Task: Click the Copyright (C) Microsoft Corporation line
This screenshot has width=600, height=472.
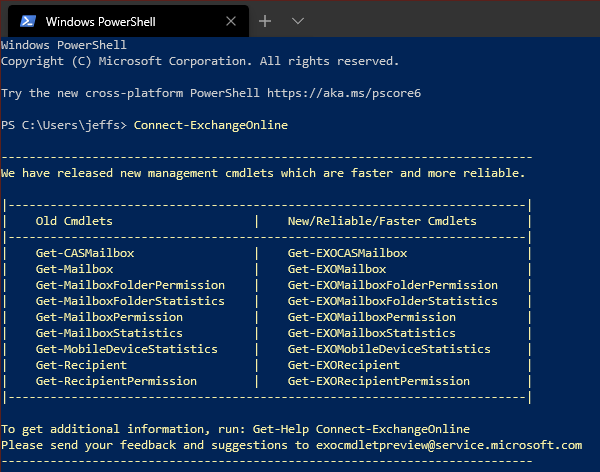Action: click(x=200, y=61)
